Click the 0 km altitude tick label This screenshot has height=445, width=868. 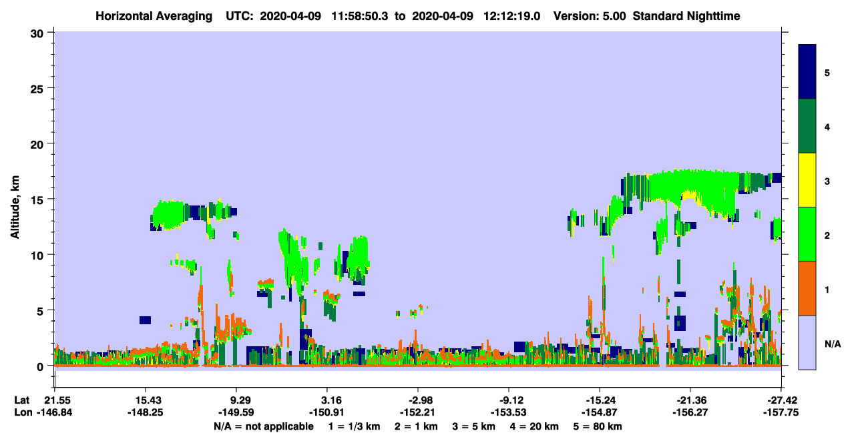point(41,366)
